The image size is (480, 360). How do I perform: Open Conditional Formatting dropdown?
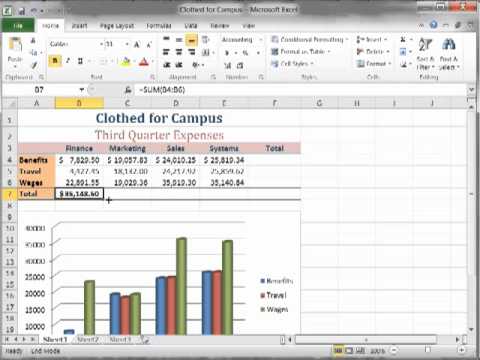(309, 40)
